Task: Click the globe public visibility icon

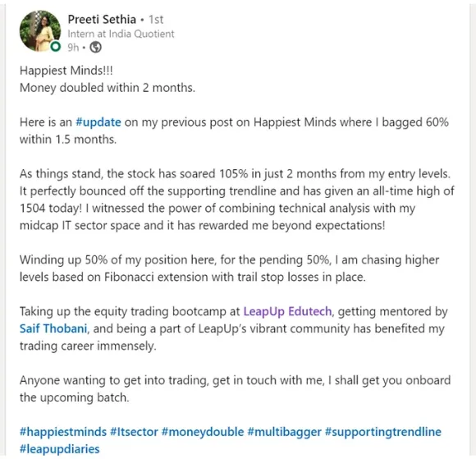Action: (96, 48)
